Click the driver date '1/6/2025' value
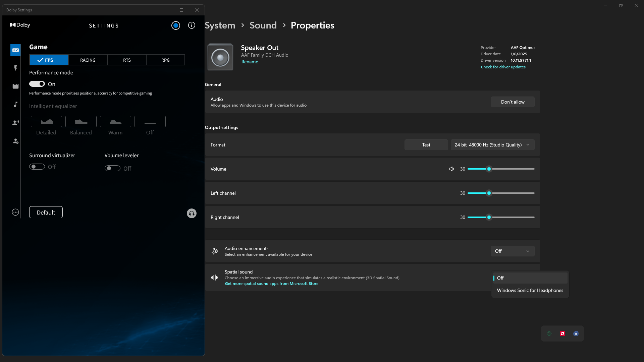644x362 pixels. (519, 54)
